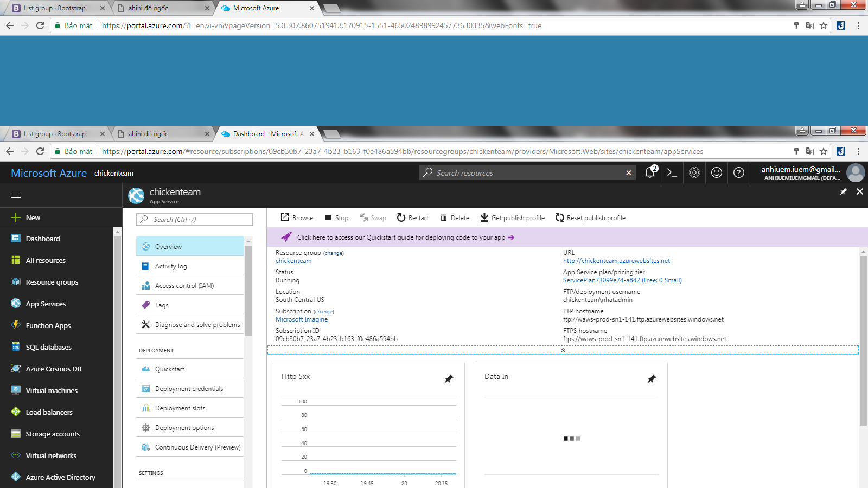The height and width of the screenshot is (488, 868).
Task: Click the Virtual networks icon
Action: [16, 455]
